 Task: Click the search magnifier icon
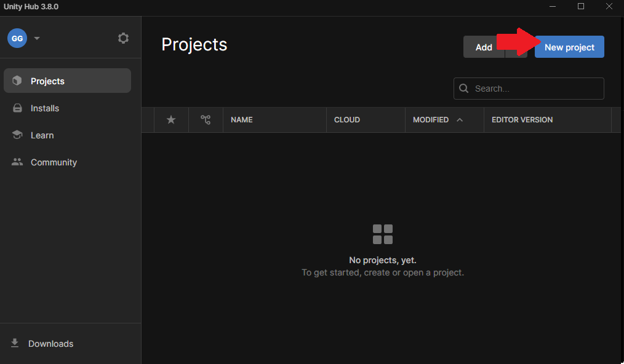pyautogui.click(x=463, y=89)
